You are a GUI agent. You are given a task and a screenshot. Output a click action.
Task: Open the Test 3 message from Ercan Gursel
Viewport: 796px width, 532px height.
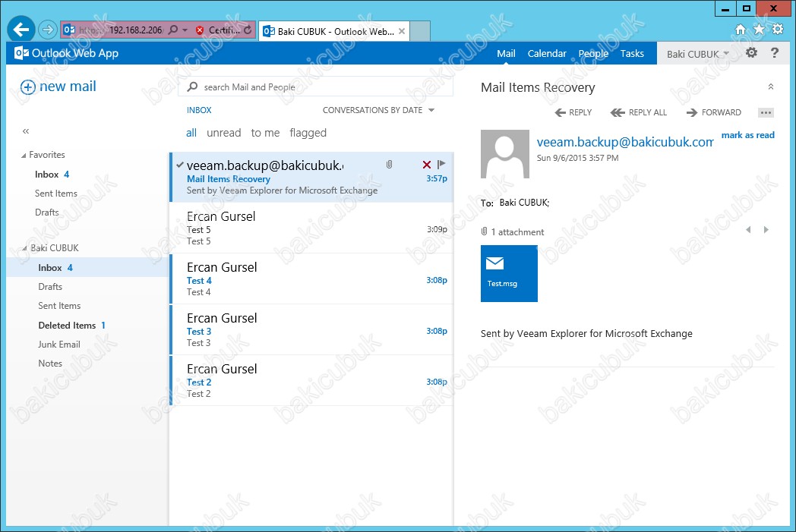pyautogui.click(x=311, y=329)
